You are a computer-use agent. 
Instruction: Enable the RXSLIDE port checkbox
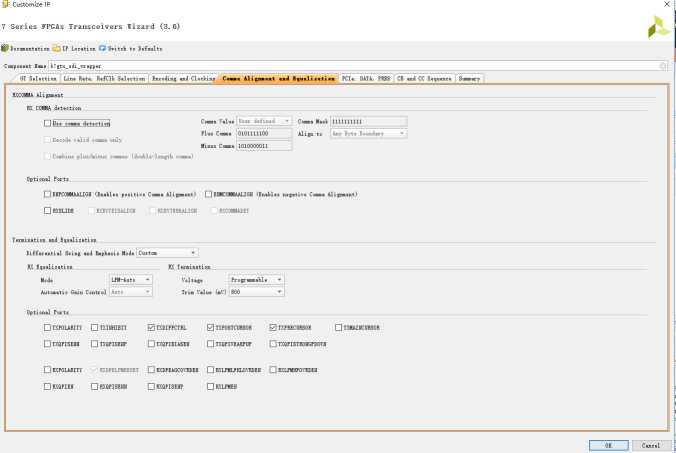point(47,211)
